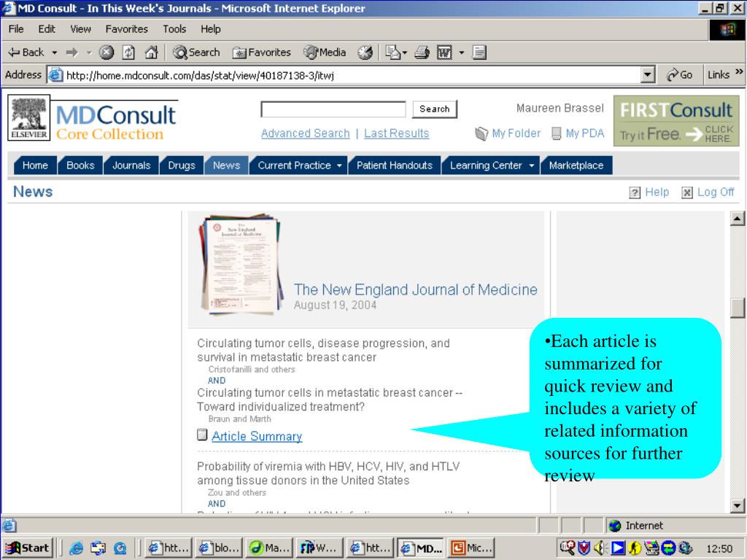Open the Favorites menu in the menu bar
747x560 pixels.
pos(127,29)
